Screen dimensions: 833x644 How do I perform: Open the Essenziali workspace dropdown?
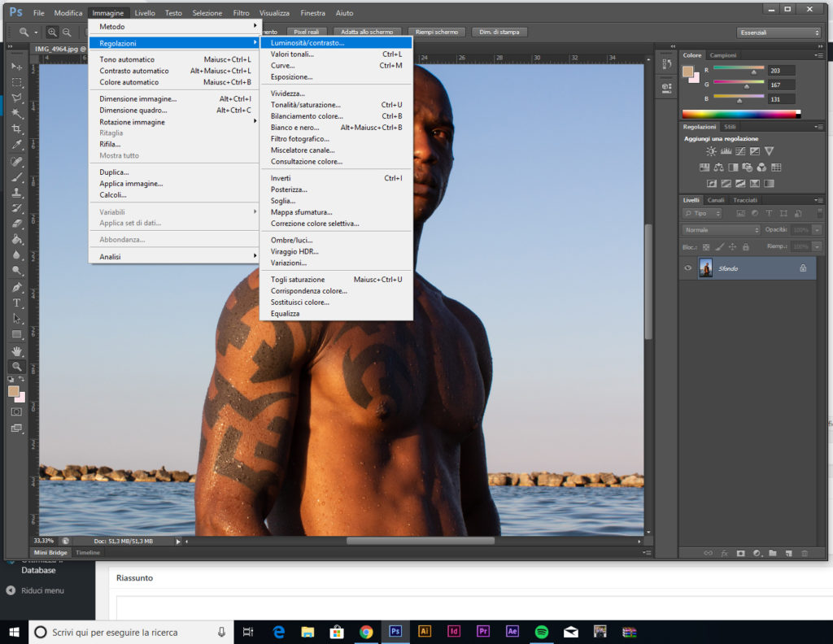point(778,33)
